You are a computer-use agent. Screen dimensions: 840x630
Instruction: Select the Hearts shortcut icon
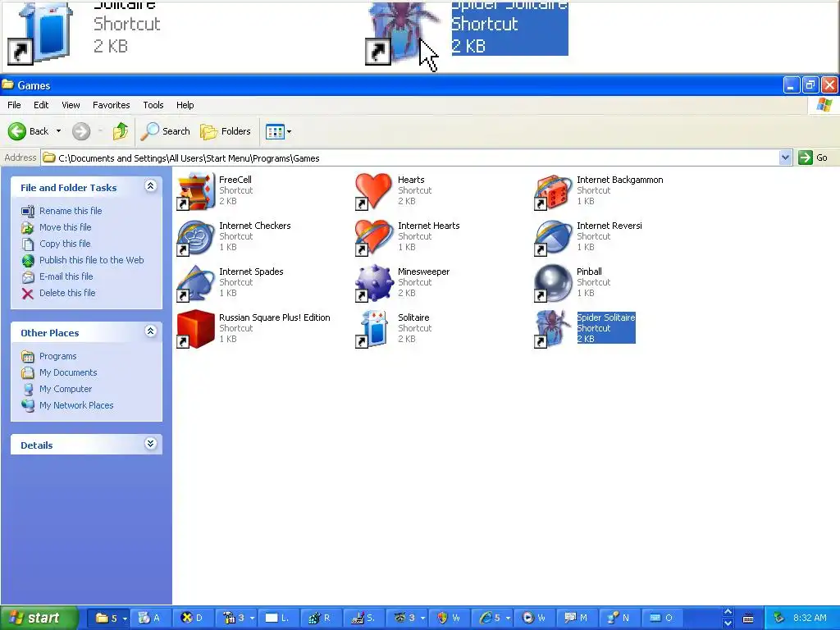click(x=374, y=191)
